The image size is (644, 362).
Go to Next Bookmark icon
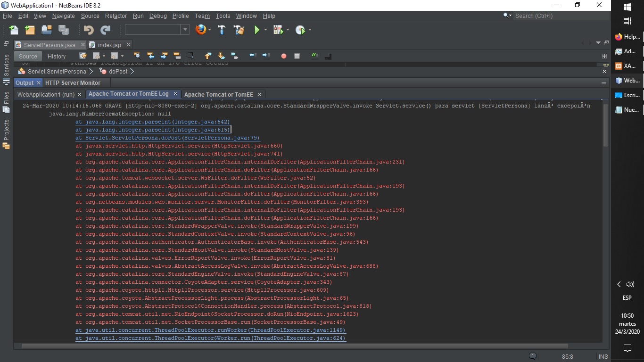(x=221, y=56)
